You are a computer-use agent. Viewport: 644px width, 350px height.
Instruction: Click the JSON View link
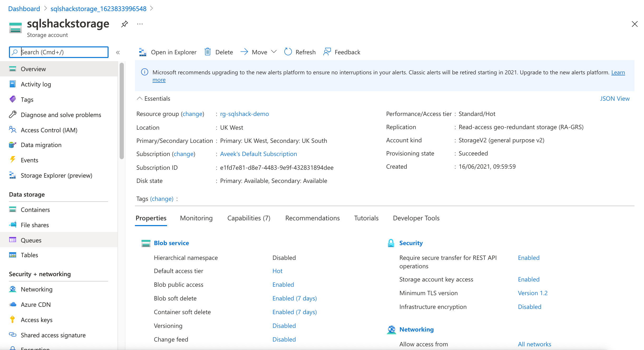[614, 99]
